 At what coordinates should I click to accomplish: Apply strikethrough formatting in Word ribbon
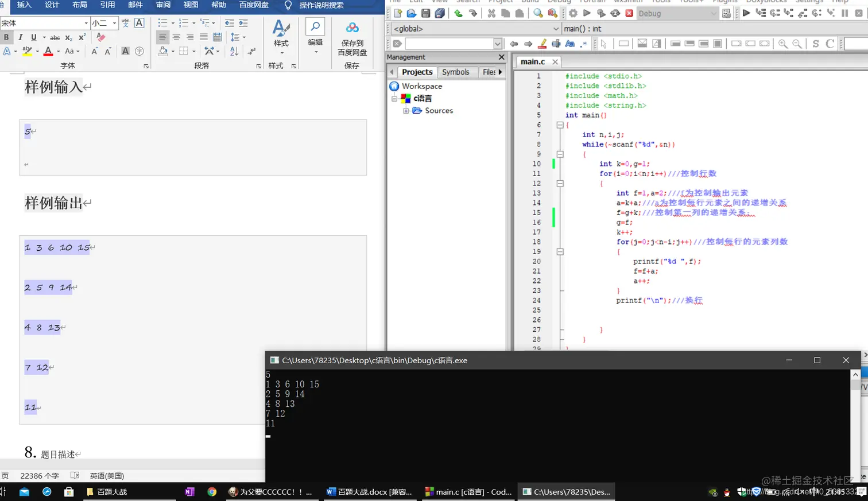(x=55, y=37)
